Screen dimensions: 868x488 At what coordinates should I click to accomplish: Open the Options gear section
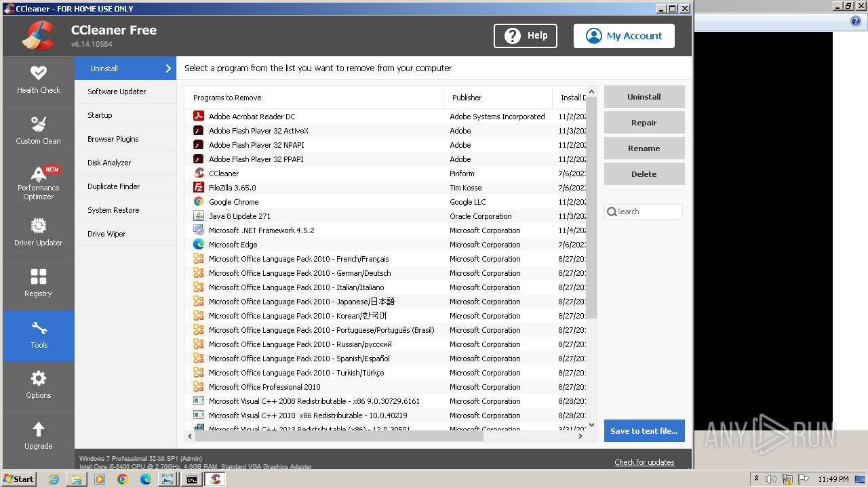coord(39,386)
